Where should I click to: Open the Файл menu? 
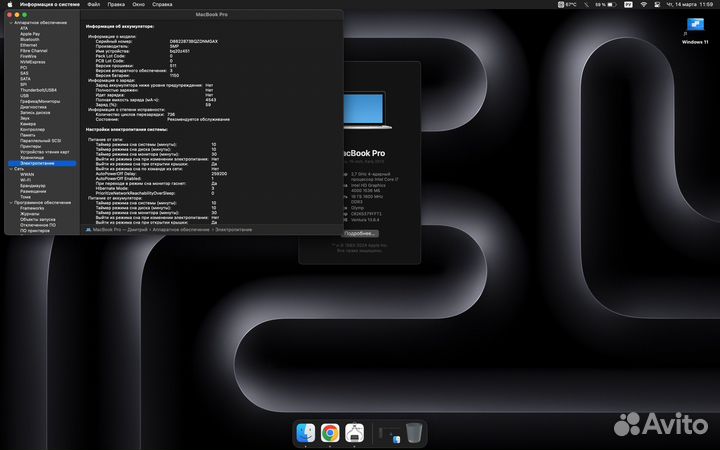coord(94,5)
